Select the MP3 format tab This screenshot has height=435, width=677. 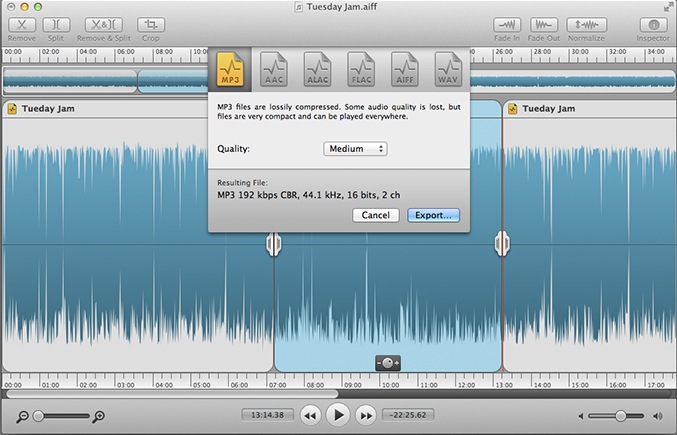tap(228, 69)
